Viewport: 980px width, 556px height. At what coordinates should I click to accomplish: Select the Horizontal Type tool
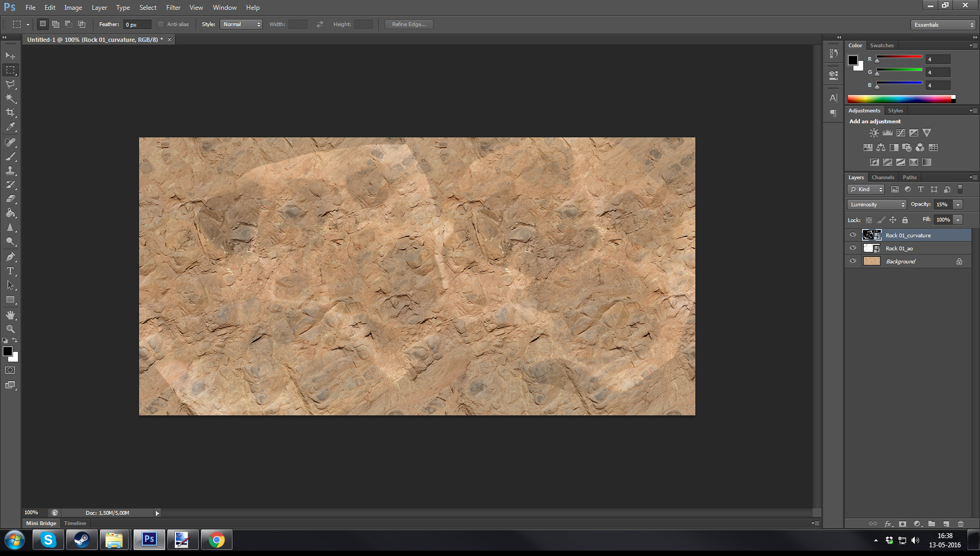pos(10,271)
